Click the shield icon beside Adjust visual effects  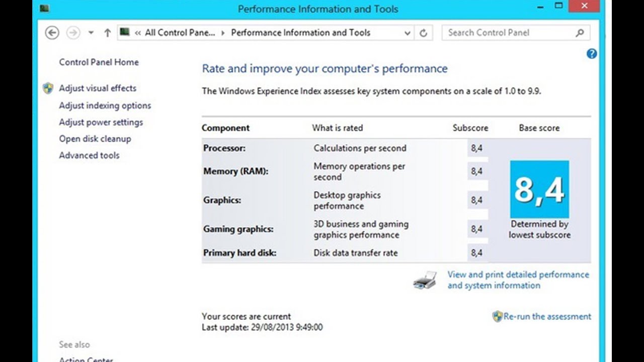[48, 88]
